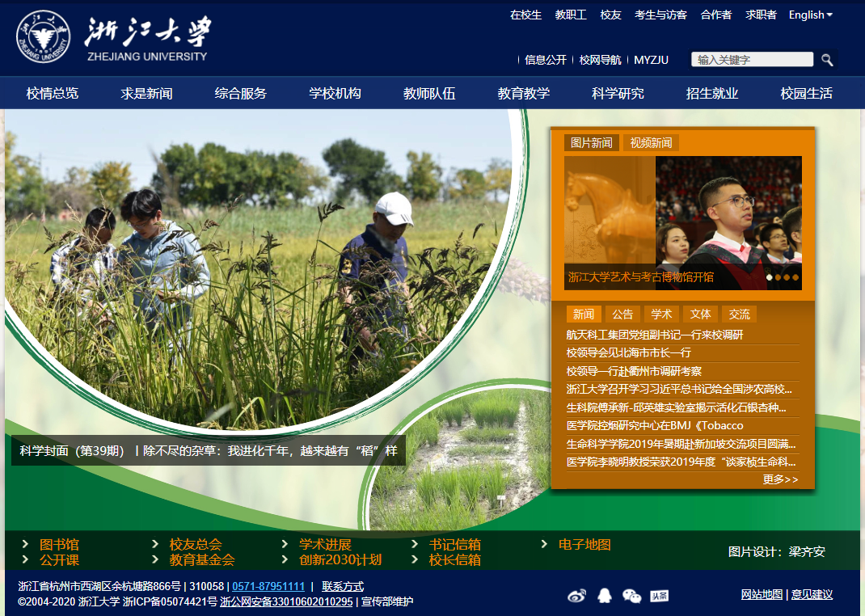Screen dimensions: 865x616
Task: Expand the English language dropdown
Action: tap(810, 15)
